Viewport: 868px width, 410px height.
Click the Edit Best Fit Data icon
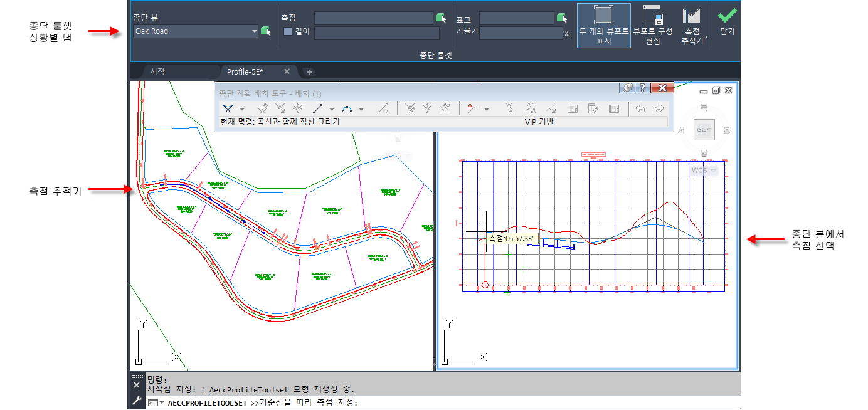(x=531, y=108)
